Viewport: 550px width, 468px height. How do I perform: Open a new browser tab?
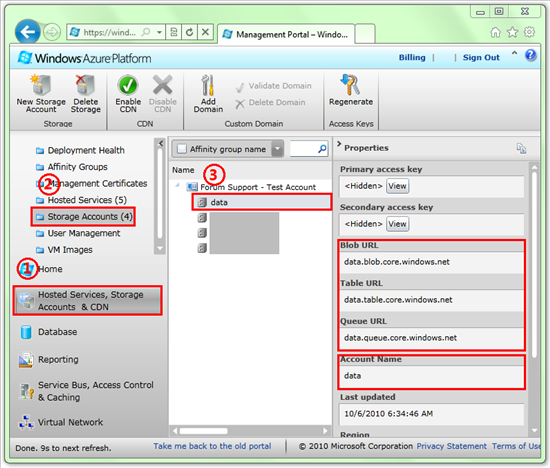coord(364,34)
